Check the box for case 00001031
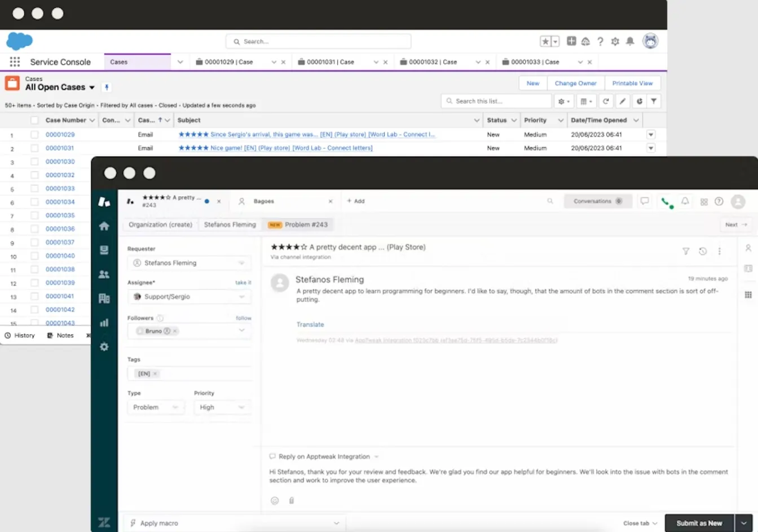The width and height of the screenshot is (758, 532). point(34,148)
